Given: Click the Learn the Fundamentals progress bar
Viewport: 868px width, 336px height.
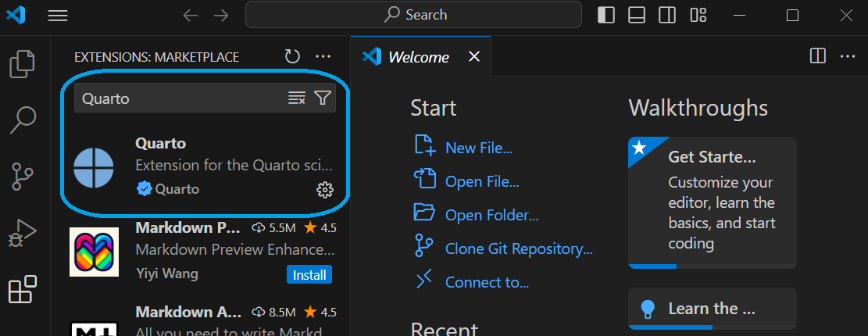Looking at the screenshot, I should 713,327.
